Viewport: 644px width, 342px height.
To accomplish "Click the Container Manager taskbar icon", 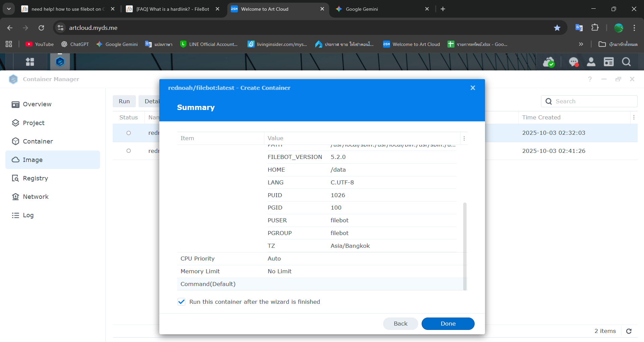I will (60, 62).
